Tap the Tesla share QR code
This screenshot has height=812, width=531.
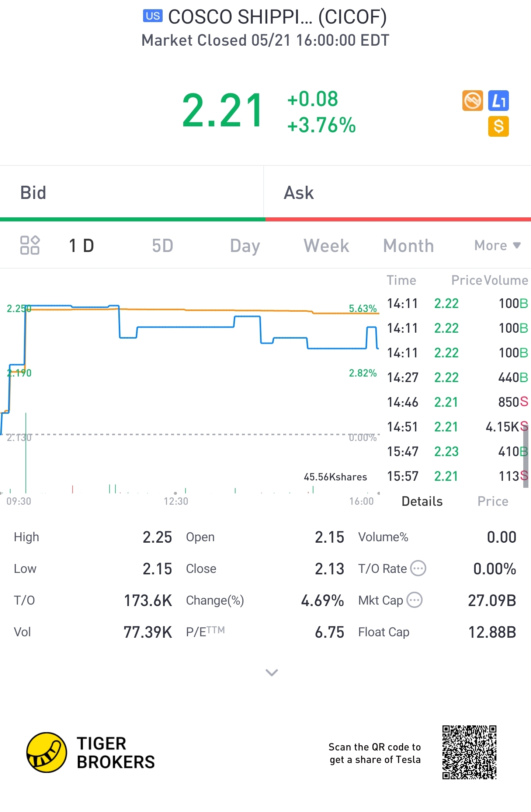[x=469, y=752]
